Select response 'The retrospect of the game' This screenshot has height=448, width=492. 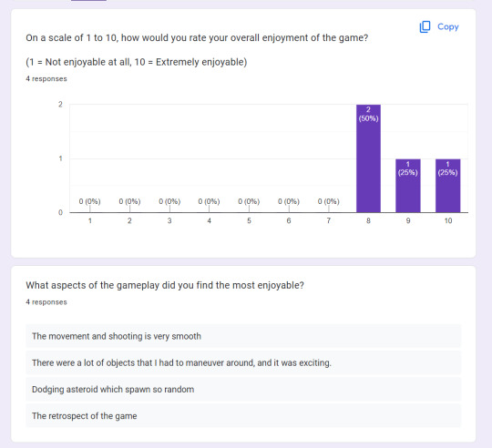[243, 416]
